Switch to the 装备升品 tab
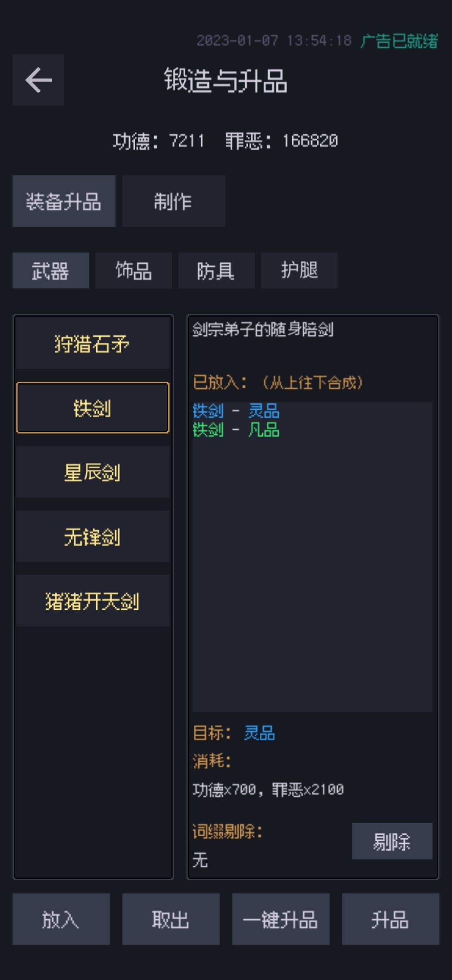Screen dimensions: 452x980 click(x=64, y=201)
